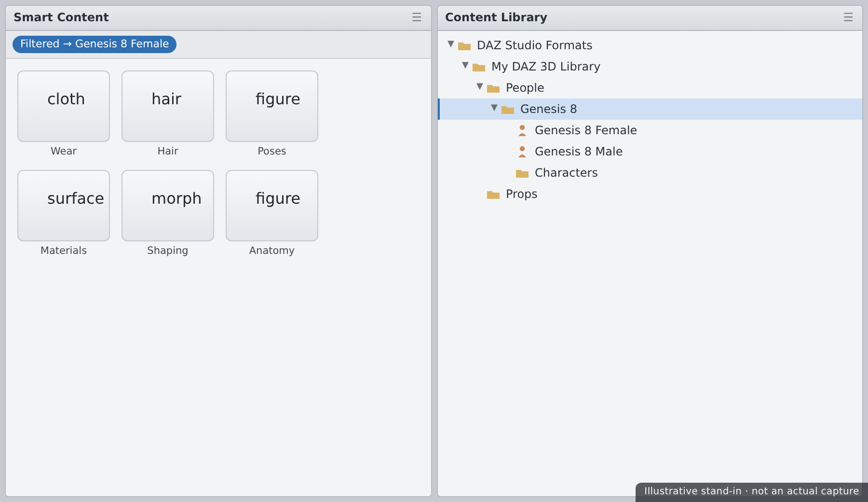Click the People folder icon
This screenshot has width=868, height=502.
493,88
